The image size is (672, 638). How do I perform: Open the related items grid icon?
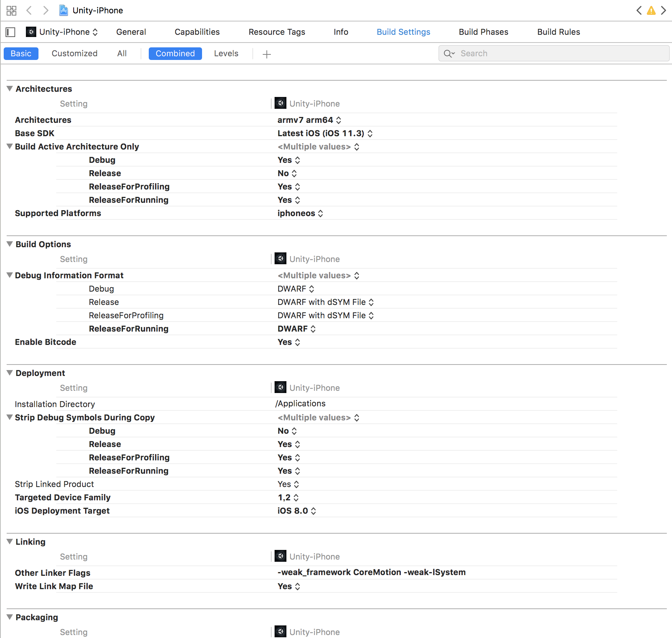point(11,10)
